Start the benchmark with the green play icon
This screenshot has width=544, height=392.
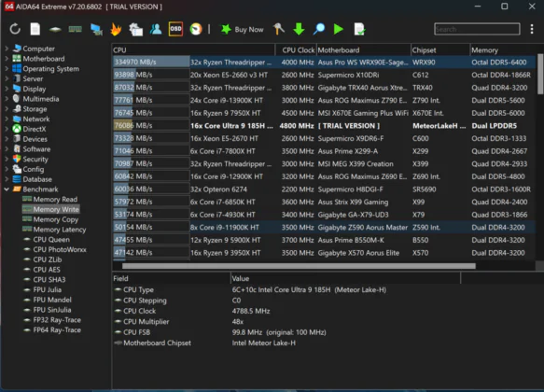pos(339,29)
